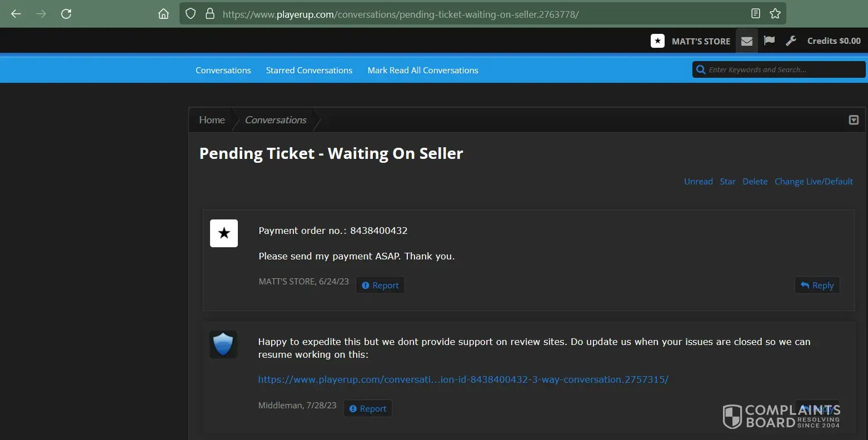Delete this conversation

coord(755,182)
